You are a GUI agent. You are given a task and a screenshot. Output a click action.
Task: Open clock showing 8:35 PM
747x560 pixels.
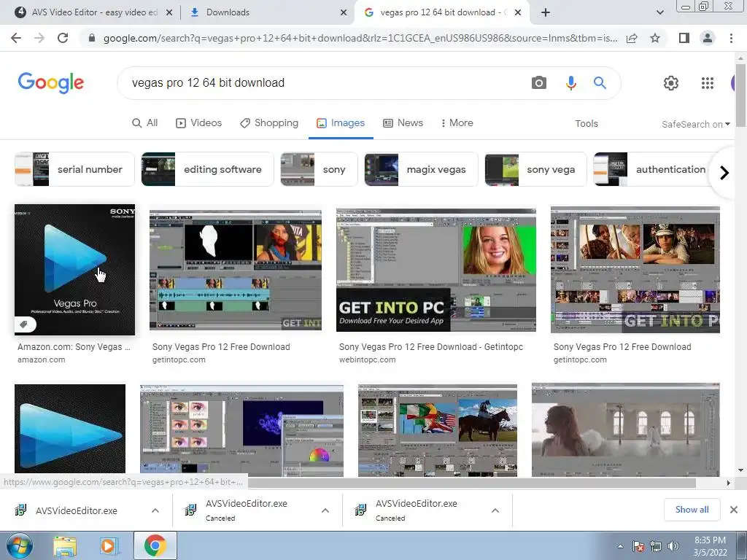[710, 546]
